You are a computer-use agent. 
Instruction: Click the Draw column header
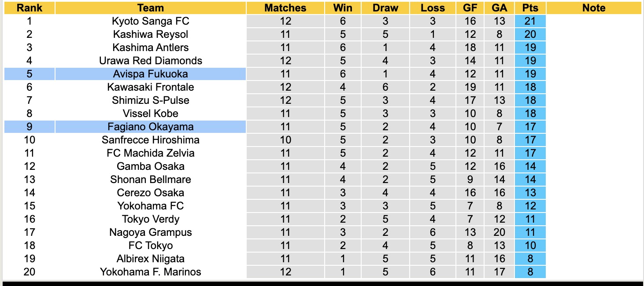(385, 8)
